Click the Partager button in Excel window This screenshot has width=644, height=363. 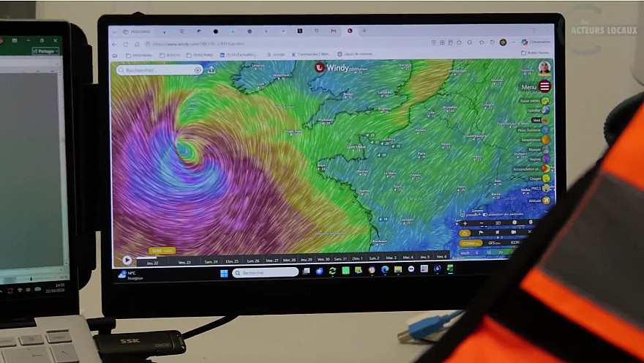pyautogui.click(x=46, y=51)
